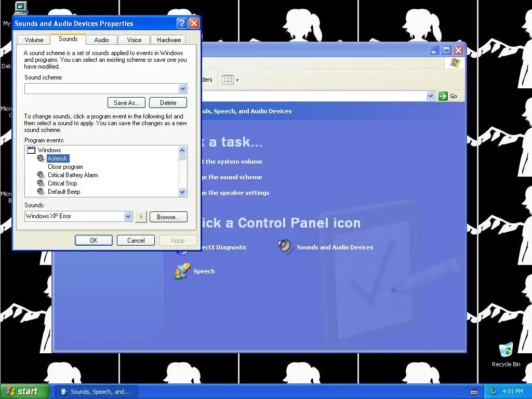Open the Views button dropdown arrow
Viewport: 532px width, 399px height.
click(x=237, y=81)
